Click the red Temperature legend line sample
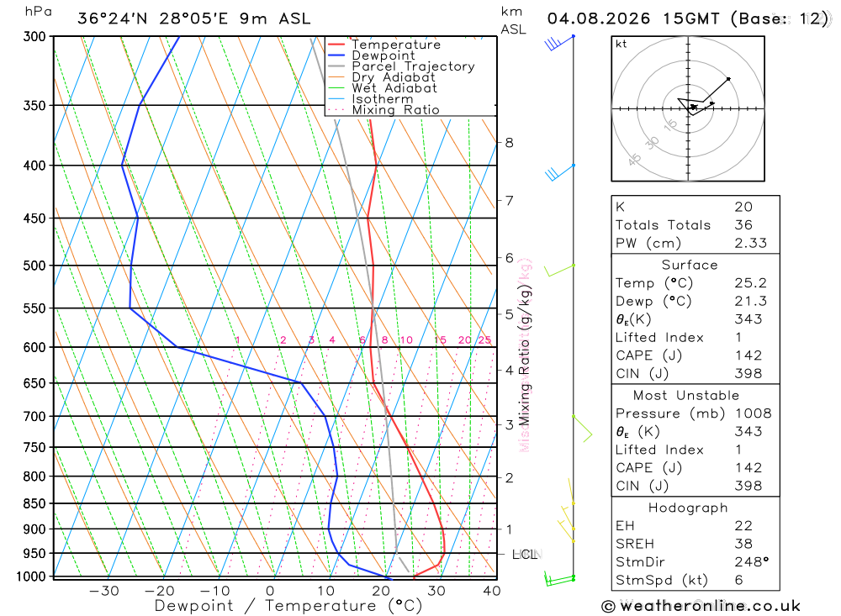The image size is (841, 616). click(x=336, y=45)
